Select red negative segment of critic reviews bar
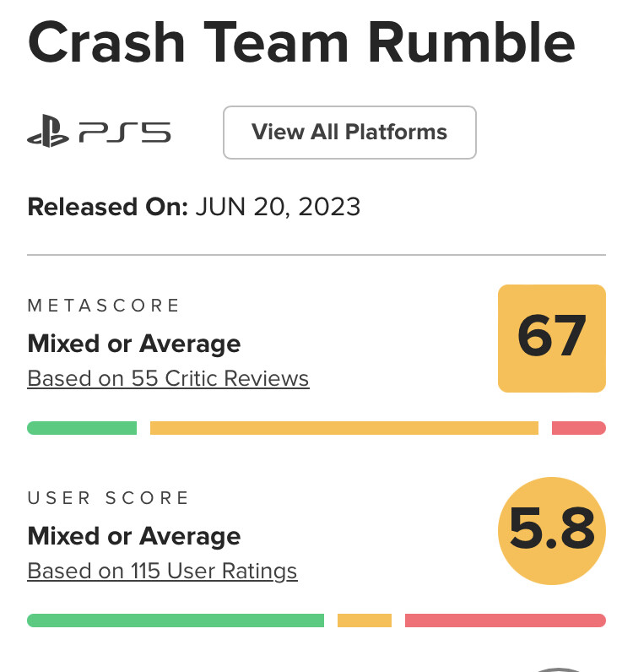Image resolution: width=633 pixels, height=672 pixels. [x=578, y=428]
